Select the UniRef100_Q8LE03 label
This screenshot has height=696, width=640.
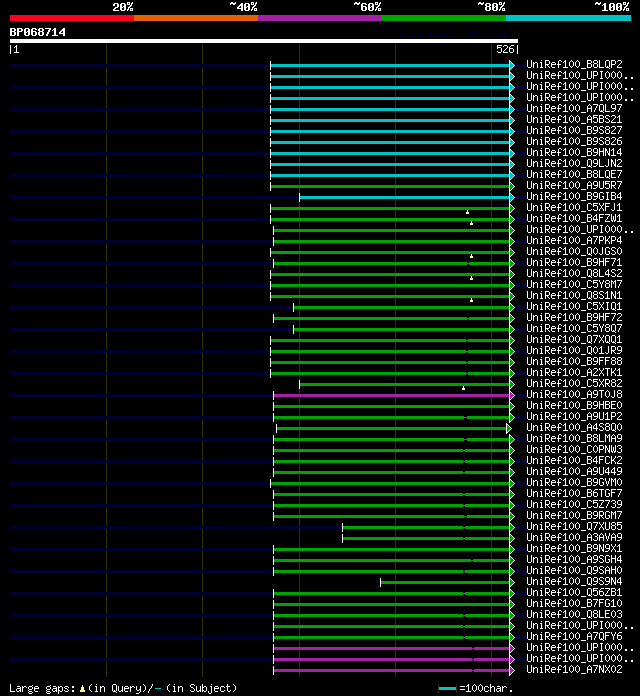574,615
